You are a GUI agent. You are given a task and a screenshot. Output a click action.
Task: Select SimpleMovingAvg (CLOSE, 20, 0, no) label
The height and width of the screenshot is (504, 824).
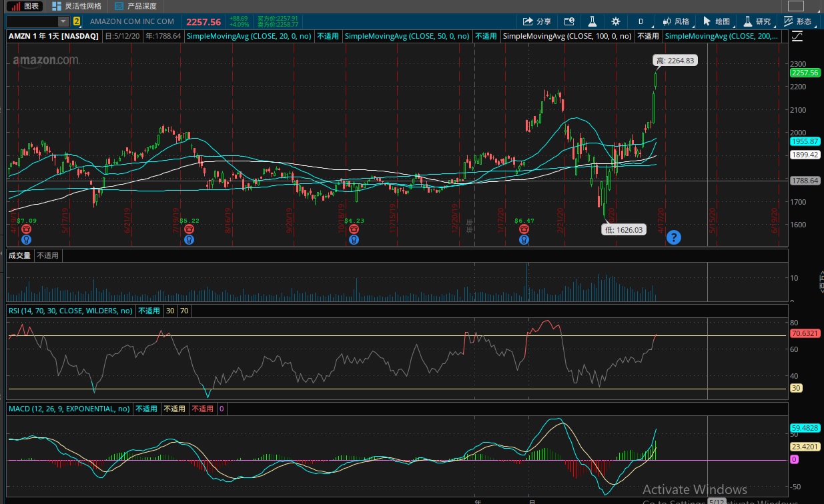250,37
